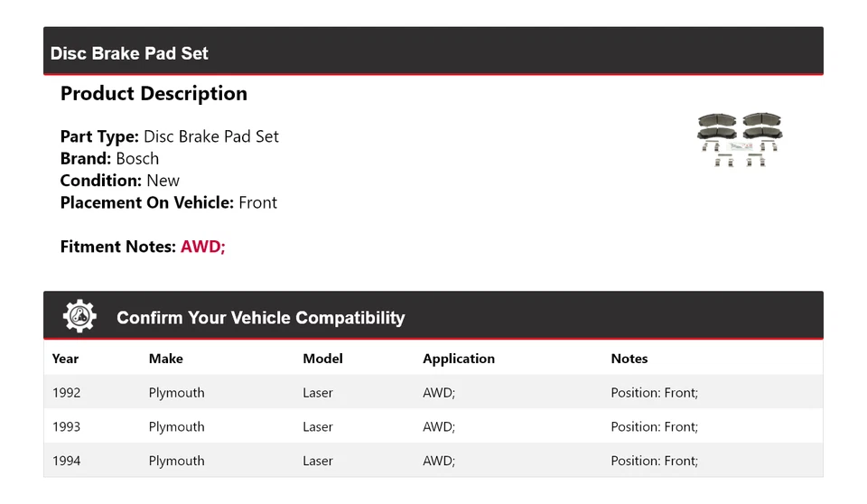This screenshot has width=867, height=504.
Task: Select the 1992 year cell
Action: [x=67, y=393]
